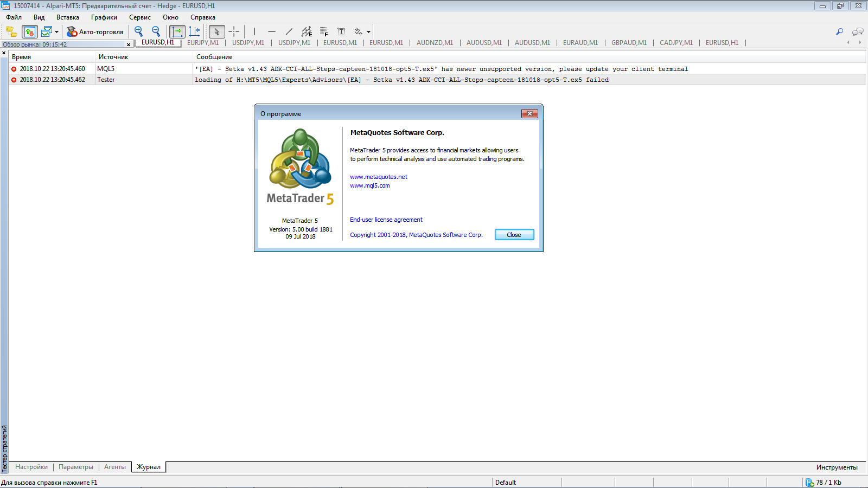Click the Default profile in status bar
This screenshot has height=488, width=868.
(506, 482)
